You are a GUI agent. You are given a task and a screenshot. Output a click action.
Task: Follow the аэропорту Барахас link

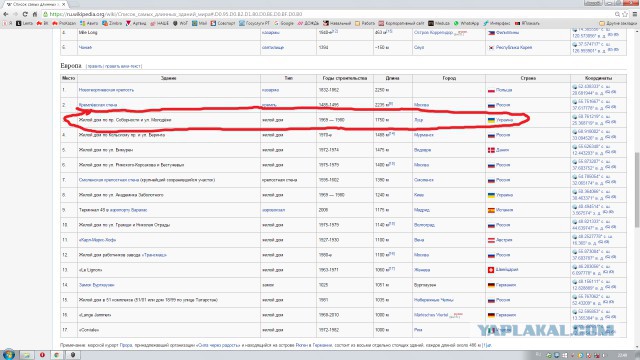pyautogui.click(x=128, y=210)
